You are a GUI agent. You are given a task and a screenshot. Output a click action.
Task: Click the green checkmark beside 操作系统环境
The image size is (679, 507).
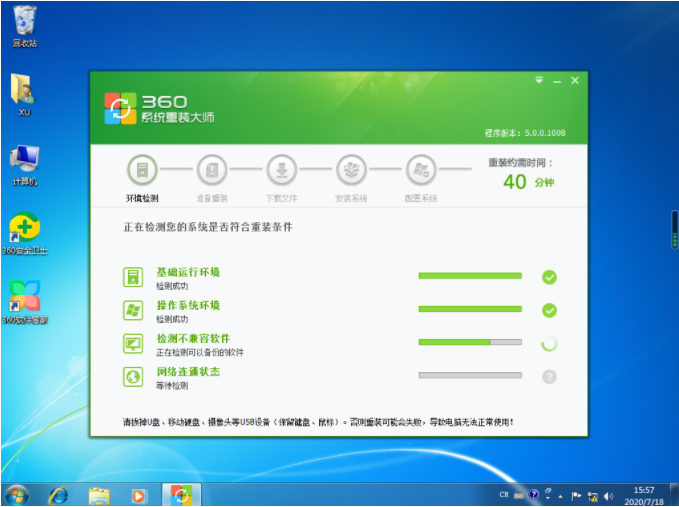[549, 310]
